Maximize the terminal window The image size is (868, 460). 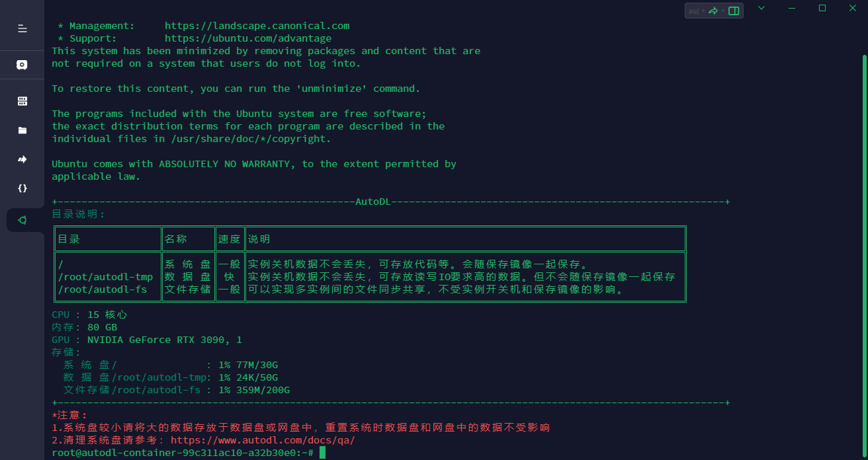point(822,8)
